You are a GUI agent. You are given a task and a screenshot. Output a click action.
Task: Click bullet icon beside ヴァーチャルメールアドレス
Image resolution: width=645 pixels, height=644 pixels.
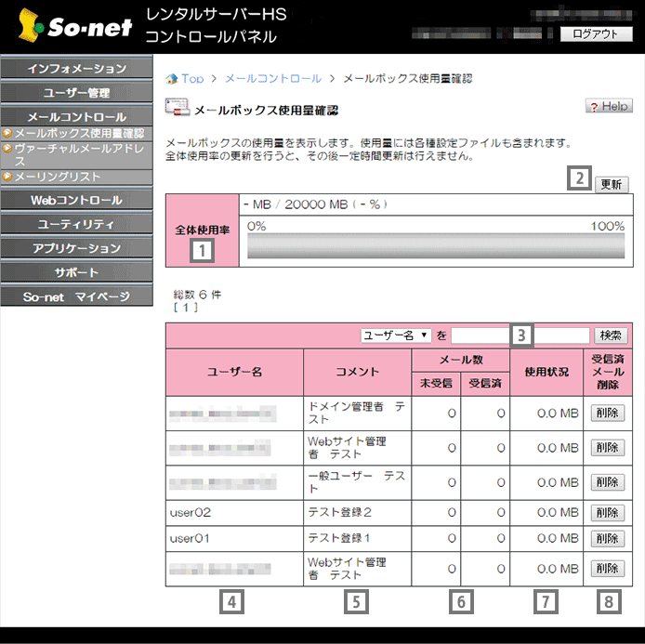pyautogui.click(x=7, y=149)
